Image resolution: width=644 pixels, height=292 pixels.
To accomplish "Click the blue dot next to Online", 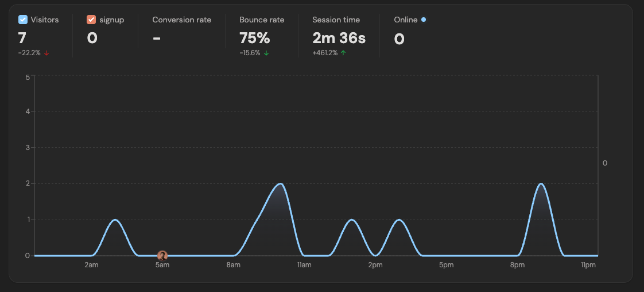I will 424,20.
